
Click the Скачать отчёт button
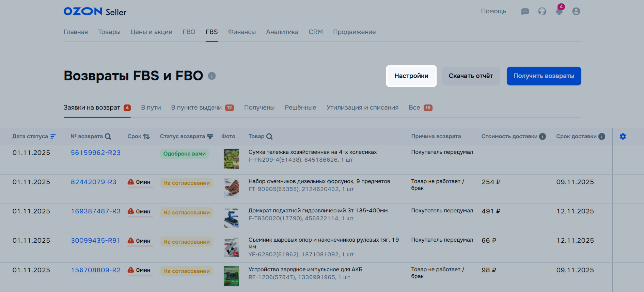(471, 76)
